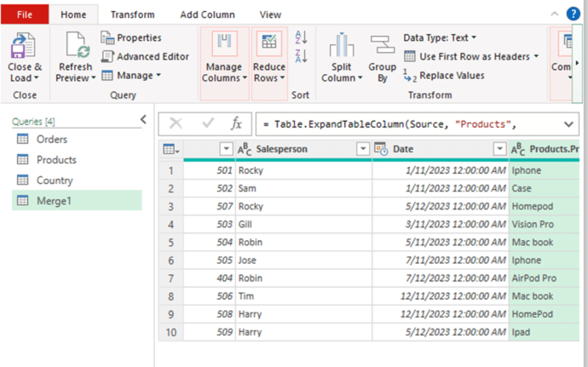Select the Orders query
Viewport: 588px width, 367px height.
[x=52, y=139]
